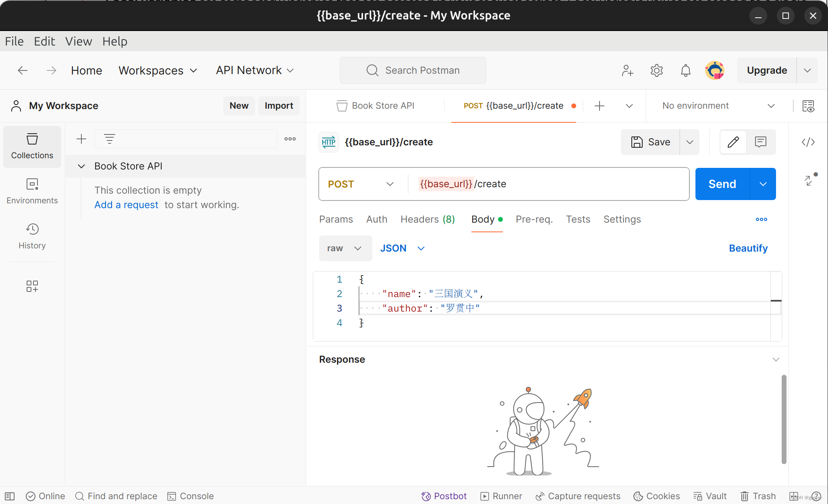Open the View menu

click(79, 41)
